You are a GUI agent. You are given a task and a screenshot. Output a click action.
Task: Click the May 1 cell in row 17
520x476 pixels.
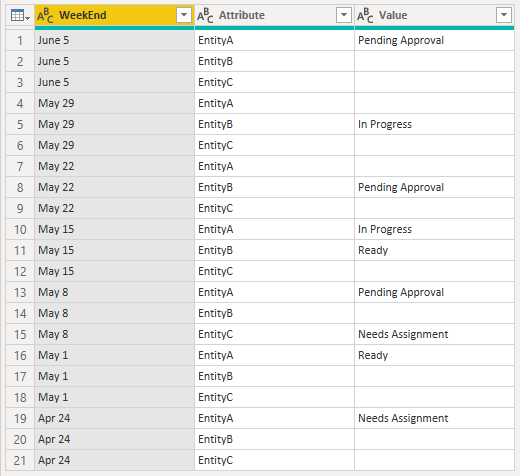pyautogui.click(x=114, y=377)
